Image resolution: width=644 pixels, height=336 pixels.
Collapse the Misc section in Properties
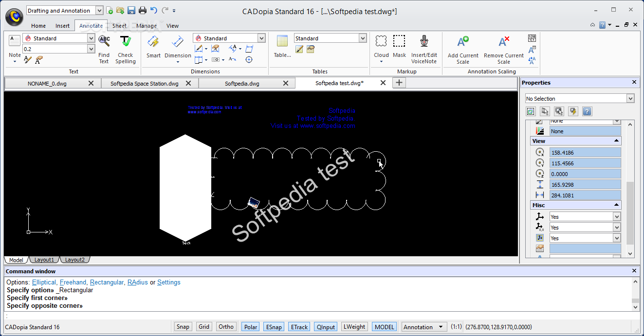click(x=617, y=205)
